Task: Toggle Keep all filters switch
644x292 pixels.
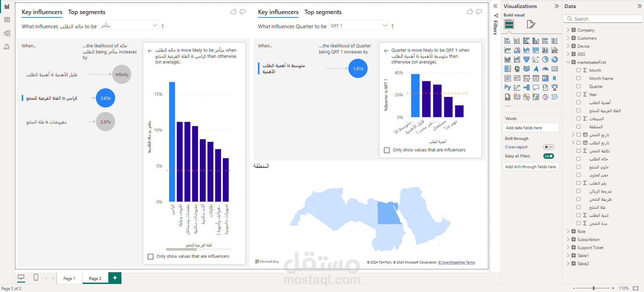Action: 549,156
